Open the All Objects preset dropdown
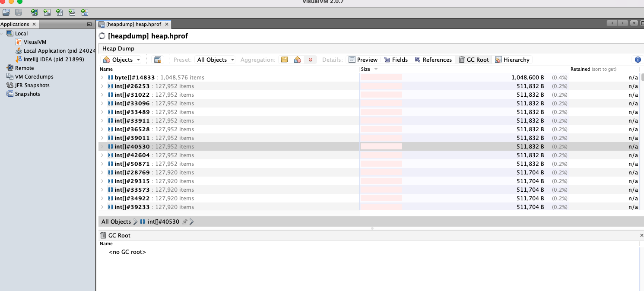The image size is (644, 291). tap(216, 60)
